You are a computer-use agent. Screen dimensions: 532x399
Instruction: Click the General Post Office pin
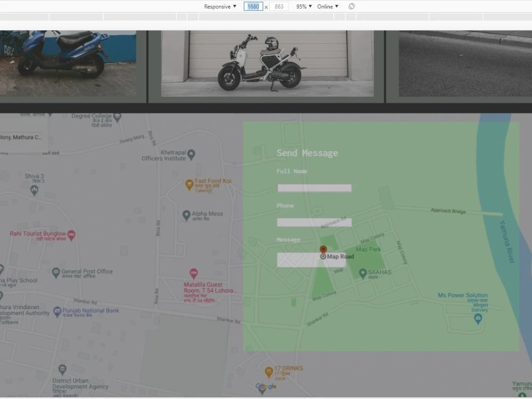coord(56,272)
